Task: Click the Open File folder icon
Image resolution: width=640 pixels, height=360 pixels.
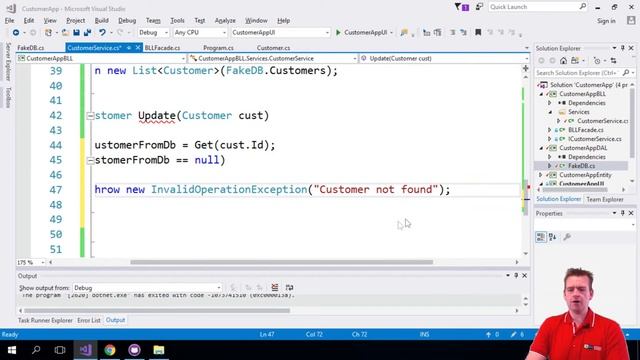Action: 65,32
